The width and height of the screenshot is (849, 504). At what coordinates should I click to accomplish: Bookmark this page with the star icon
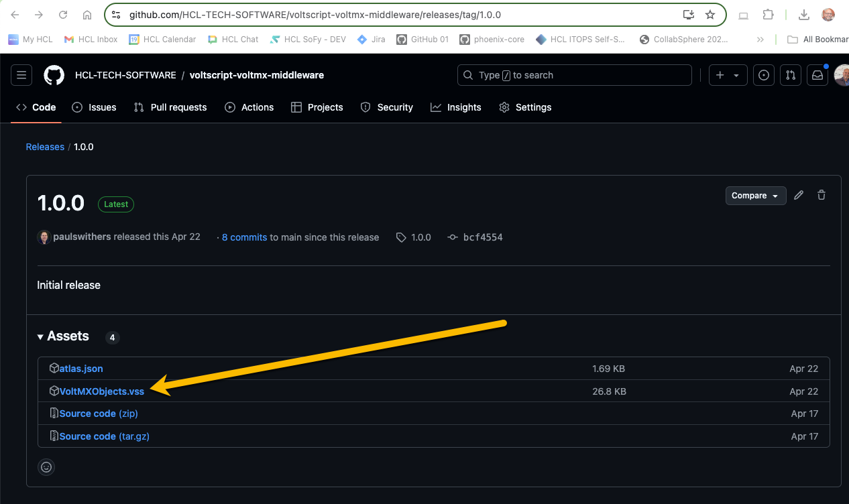click(x=710, y=15)
